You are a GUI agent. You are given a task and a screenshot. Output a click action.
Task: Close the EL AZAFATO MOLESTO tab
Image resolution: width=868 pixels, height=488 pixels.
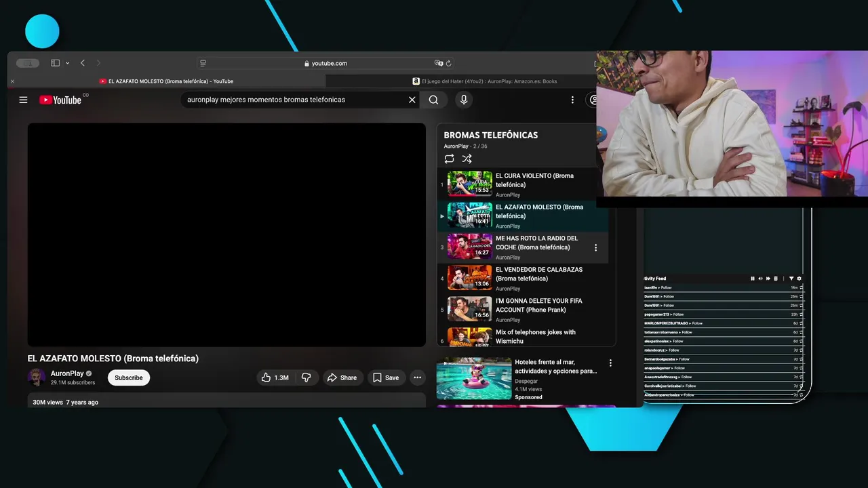(x=12, y=81)
